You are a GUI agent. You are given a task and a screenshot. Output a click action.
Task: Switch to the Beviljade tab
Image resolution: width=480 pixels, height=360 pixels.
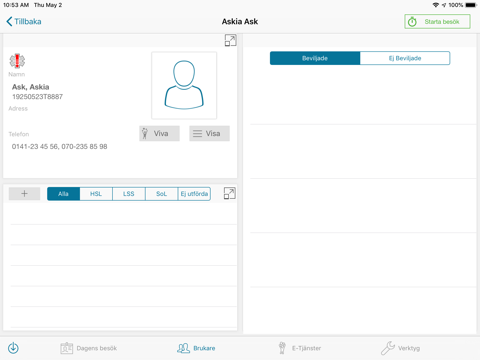[315, 58]
